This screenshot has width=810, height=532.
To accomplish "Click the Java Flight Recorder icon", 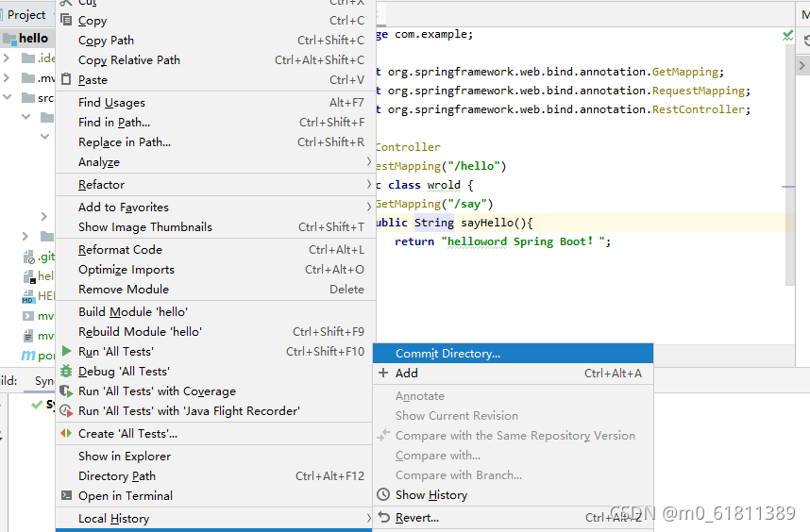I will click(66, 410).
